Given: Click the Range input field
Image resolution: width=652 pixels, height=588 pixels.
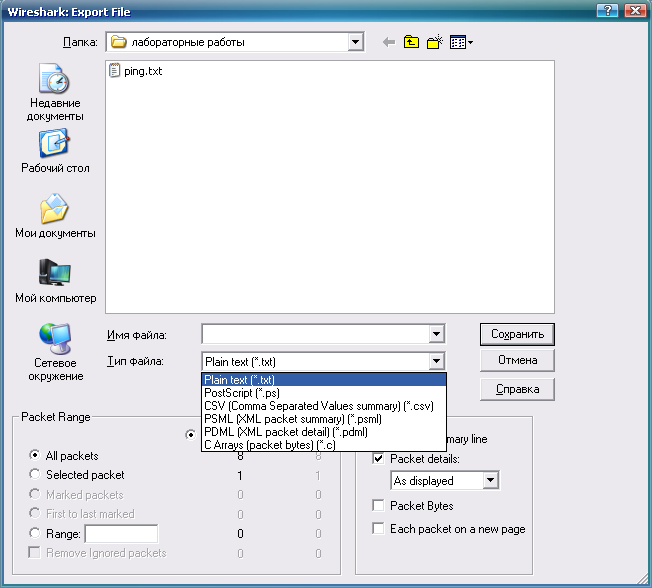Looking at the screenshot, I should pyautogui.click(x=121, y=534).
